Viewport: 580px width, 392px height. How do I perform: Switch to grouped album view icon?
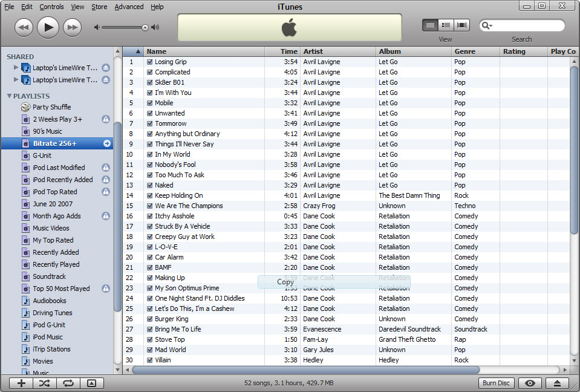point(446,25)
